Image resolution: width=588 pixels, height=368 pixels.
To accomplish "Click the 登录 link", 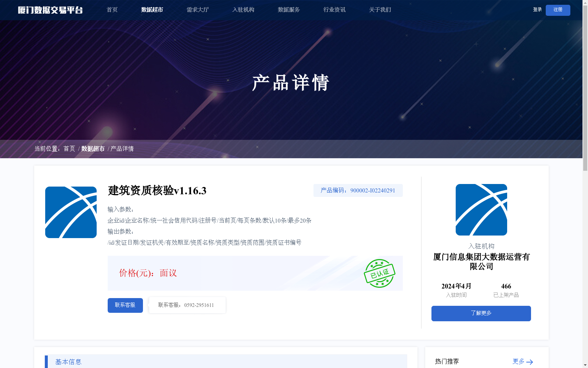I will coord(538,10).
